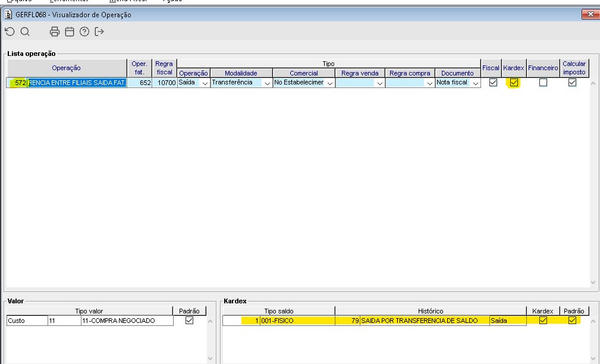Expand the Modalidade dropdown showing Transferência
This screenshot has width=600, height=364.
click(x=266, y=83)
